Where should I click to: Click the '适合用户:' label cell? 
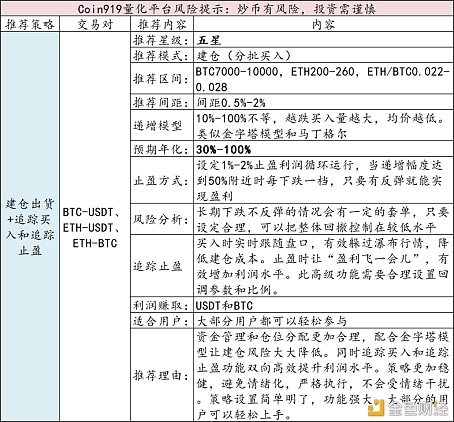click(x=162, y=320)
